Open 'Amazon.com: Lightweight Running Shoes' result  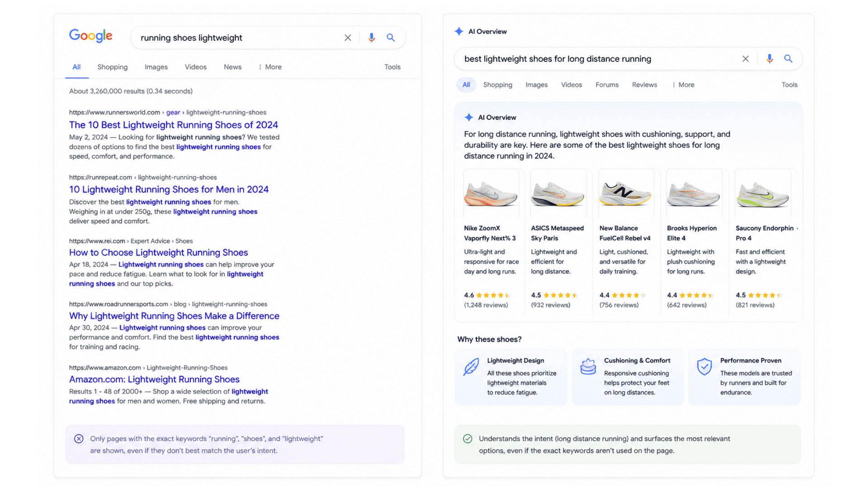[x=154, y=380]
